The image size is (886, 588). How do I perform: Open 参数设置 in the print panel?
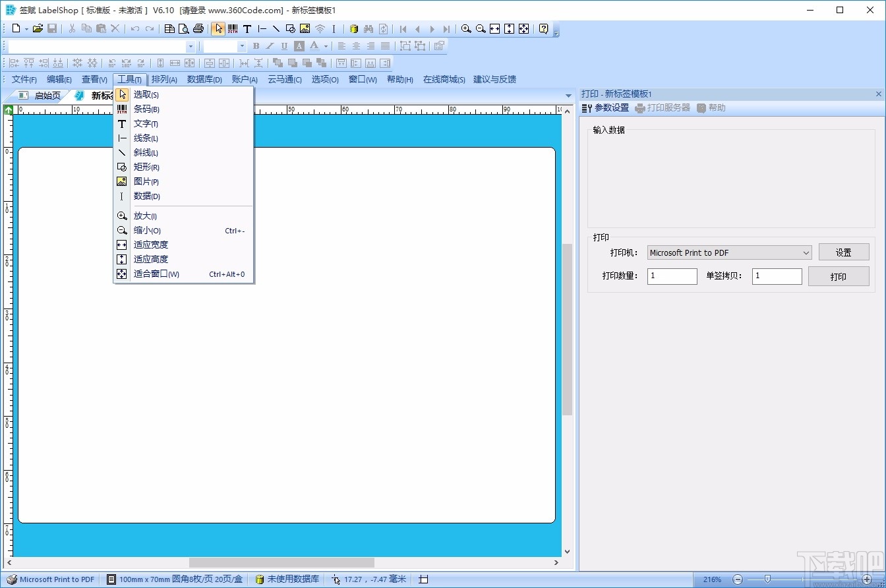point(606,108)
